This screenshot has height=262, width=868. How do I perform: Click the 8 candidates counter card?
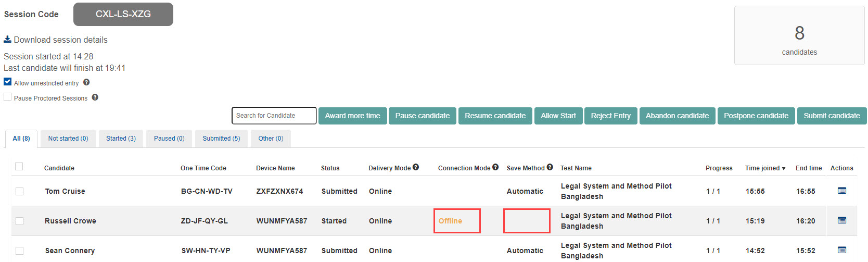pyautogui.click(x=799, y=35)
